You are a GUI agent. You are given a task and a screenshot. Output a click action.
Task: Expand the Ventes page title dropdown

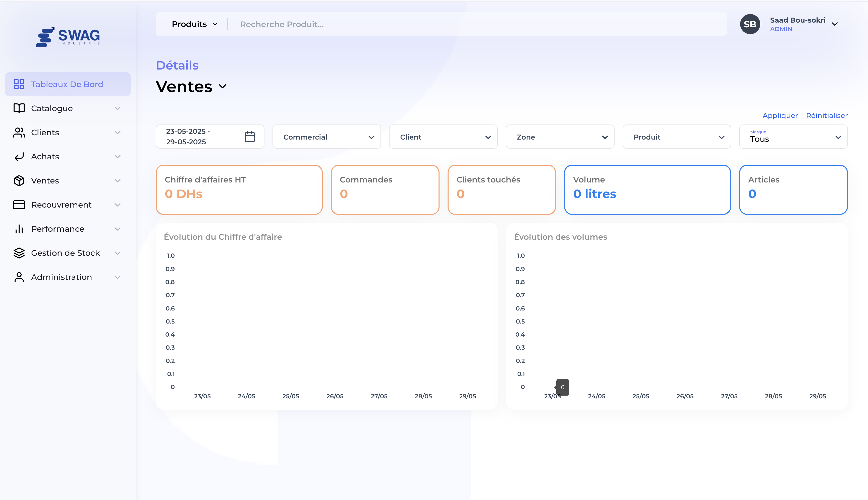pos(223,87)
